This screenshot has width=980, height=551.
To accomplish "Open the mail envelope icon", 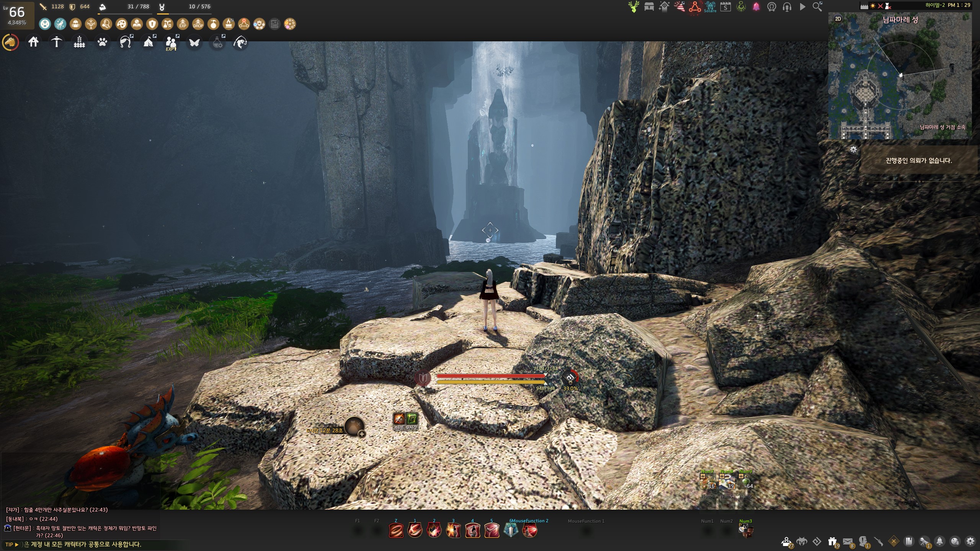I will [848, 541].
